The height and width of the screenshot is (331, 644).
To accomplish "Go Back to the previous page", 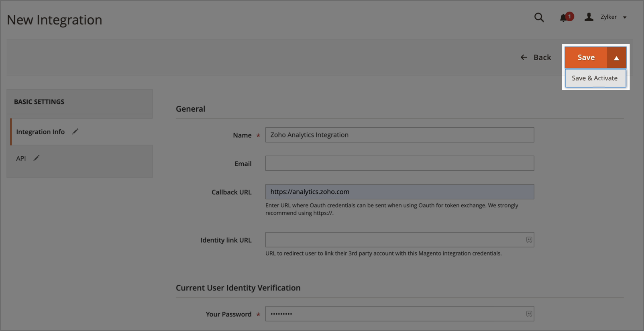I will (536, 57).
